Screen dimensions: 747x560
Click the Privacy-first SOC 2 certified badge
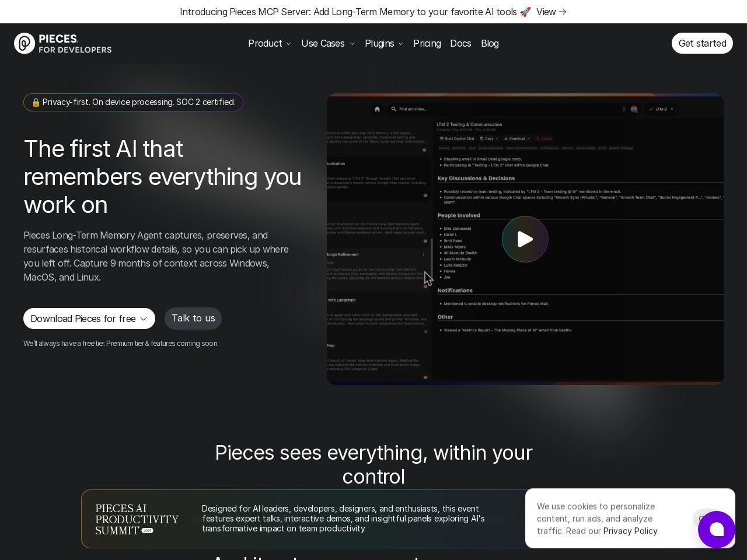pyautogui.click(x=133, y=102)
